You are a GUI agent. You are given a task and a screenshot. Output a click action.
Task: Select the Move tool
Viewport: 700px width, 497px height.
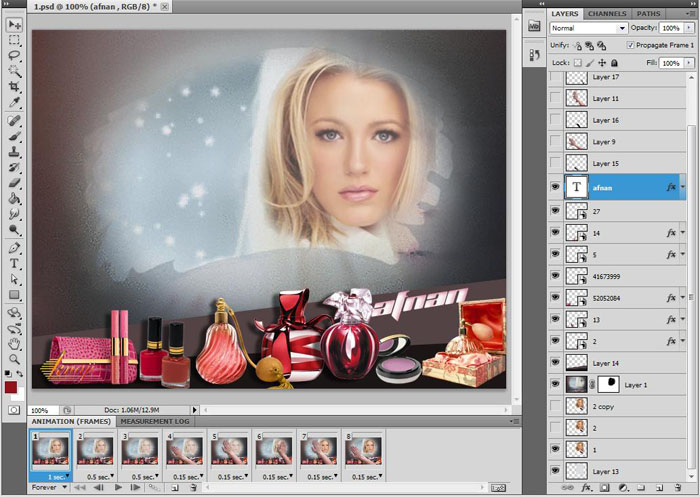pyautogui.click(x=15, y=24)
